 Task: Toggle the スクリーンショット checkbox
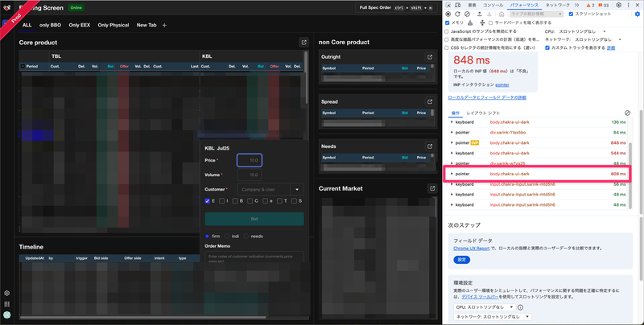click(571, 14)
